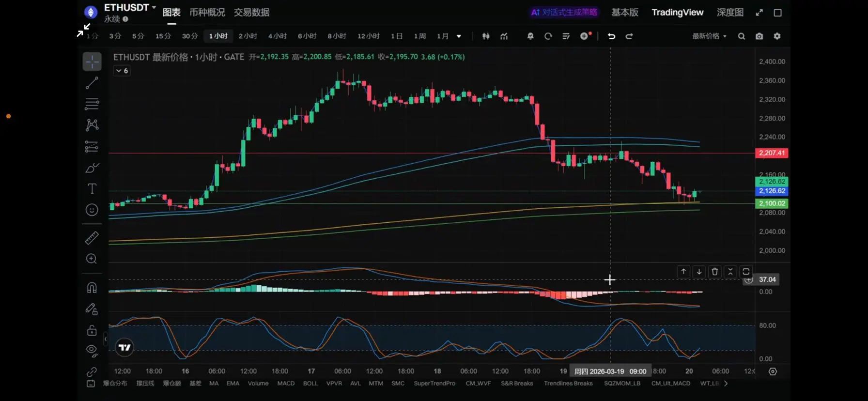Screen dimensions: 868x401
Task: Open the AI 对话式生成策略 button
Action: [x=564, y=12]
